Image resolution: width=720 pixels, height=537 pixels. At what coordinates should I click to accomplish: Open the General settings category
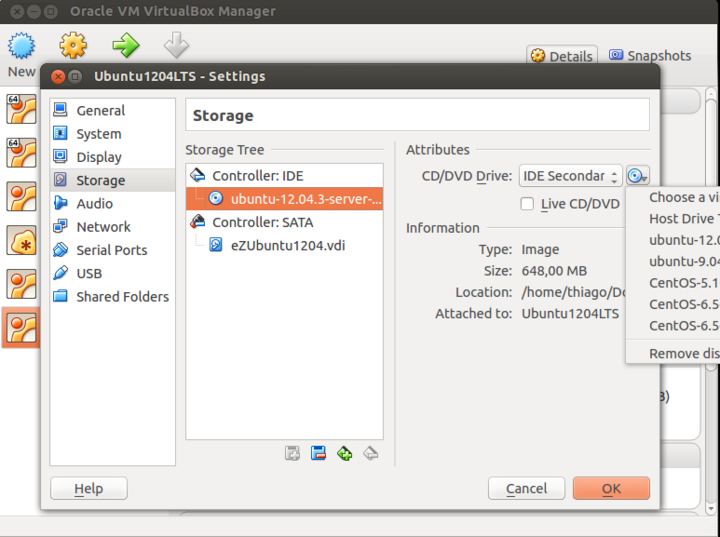[112, 110]
